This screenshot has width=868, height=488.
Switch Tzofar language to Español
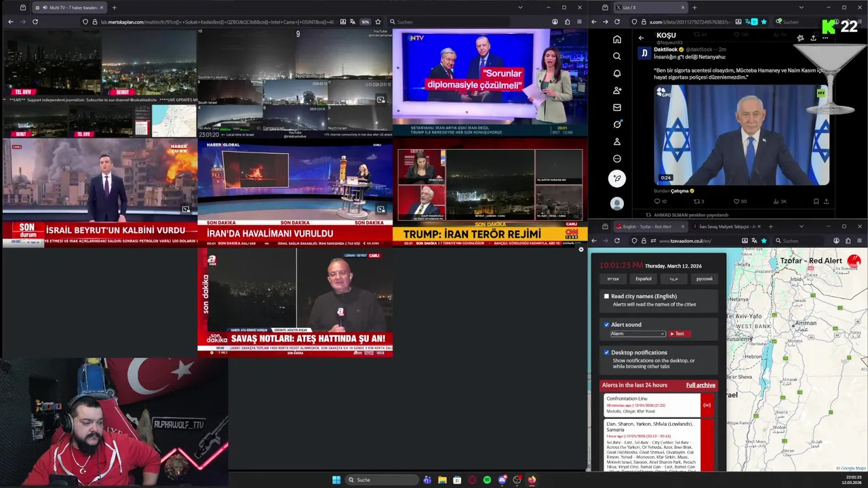643,279
